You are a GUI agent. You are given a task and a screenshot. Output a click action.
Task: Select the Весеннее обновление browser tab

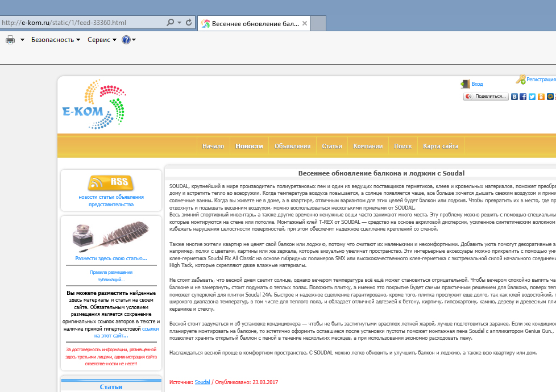click(x=254, y=24)
